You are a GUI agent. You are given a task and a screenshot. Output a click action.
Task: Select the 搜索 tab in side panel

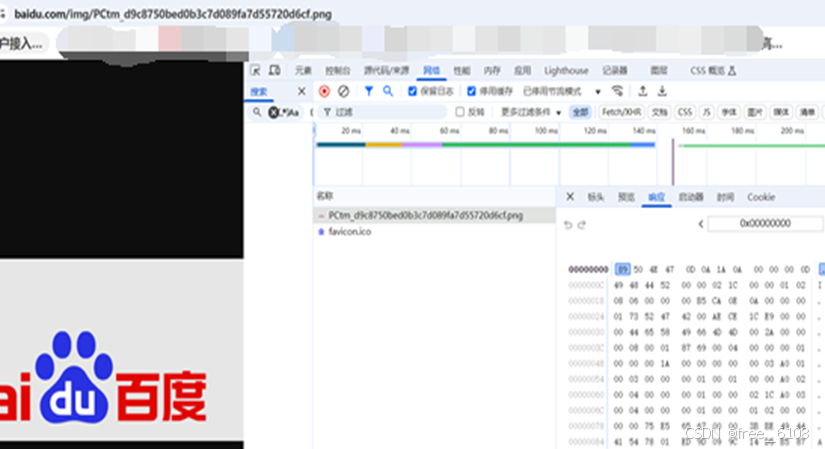pos(259,92)
